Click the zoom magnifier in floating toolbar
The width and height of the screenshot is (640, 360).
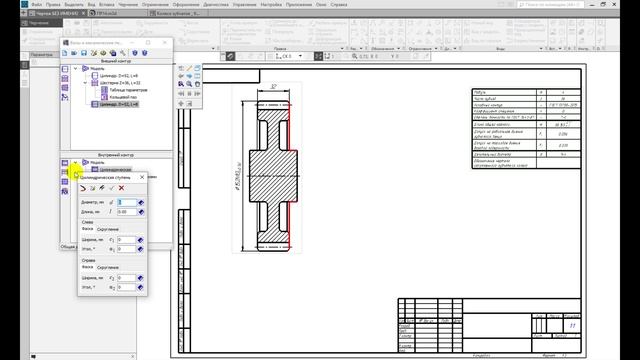click(x=189, y=84)
